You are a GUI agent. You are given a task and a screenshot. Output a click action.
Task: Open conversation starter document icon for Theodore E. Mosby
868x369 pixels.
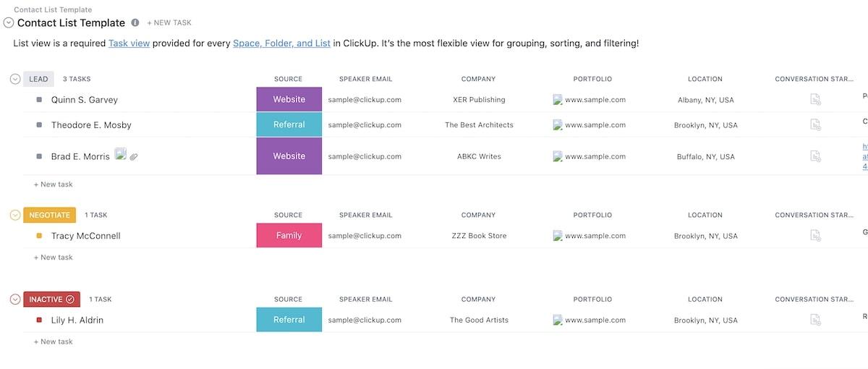tap(815, 125)
